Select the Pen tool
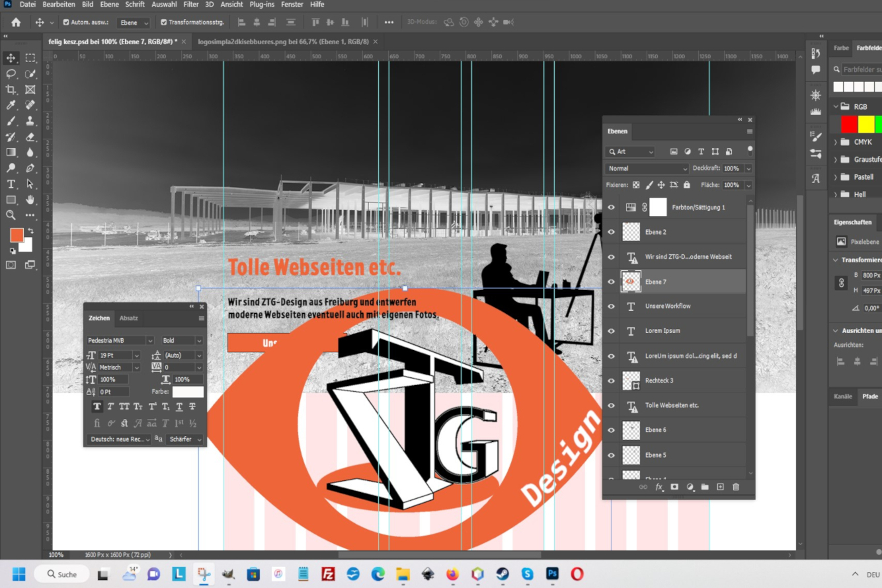Viewport: 882px width, 588px height. click(30, 168)
